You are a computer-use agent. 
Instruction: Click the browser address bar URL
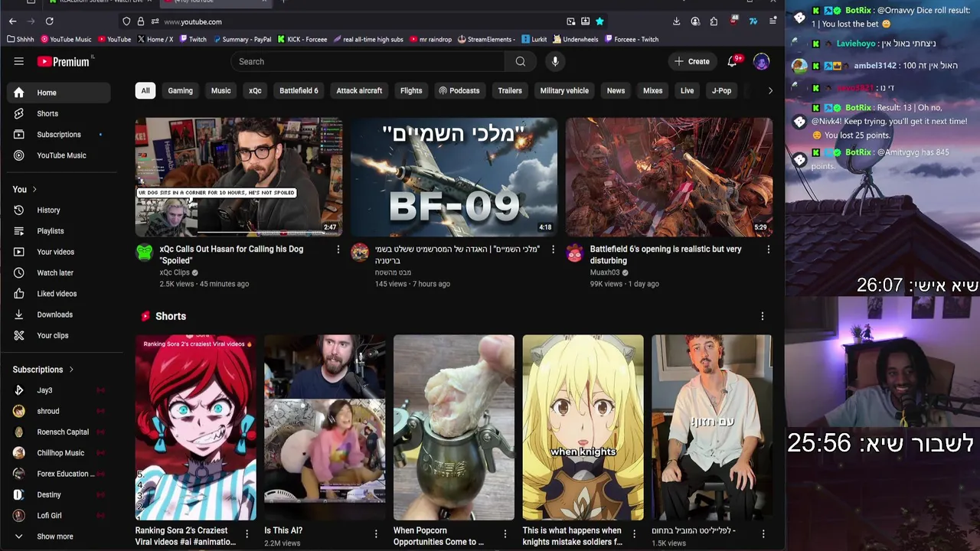click(193, 21)
